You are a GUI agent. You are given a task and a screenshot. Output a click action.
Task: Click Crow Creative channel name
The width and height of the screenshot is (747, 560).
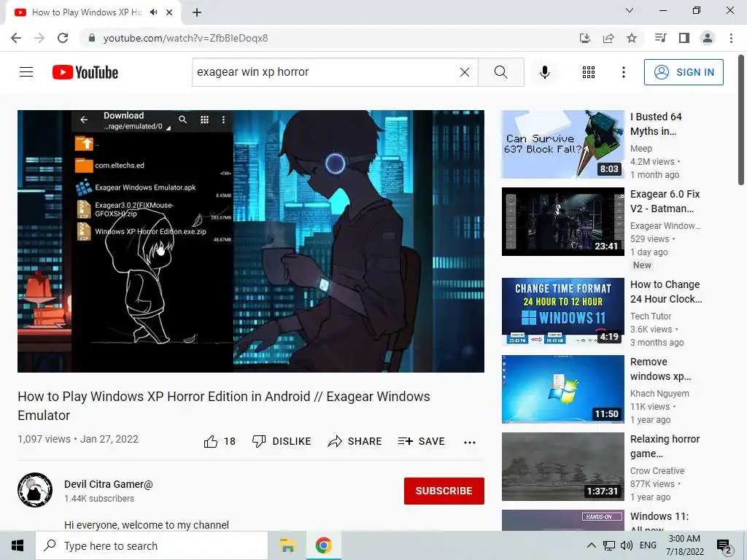657,470
